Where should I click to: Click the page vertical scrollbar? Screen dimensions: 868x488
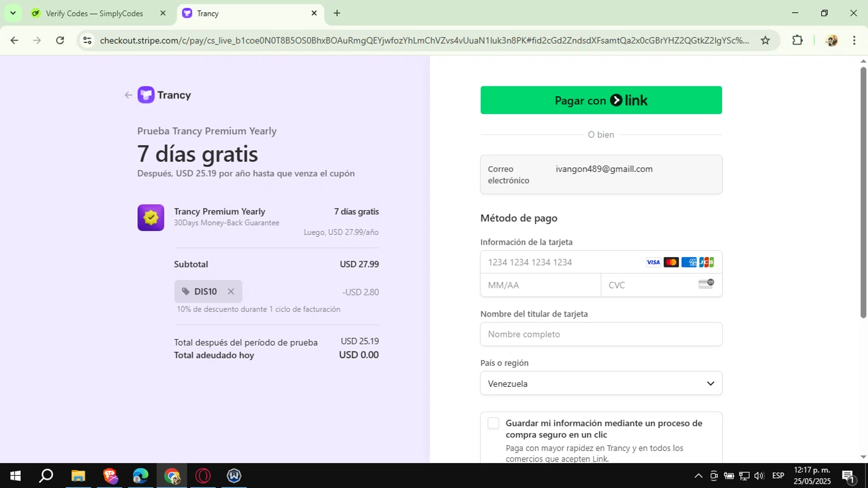(863, 193)
